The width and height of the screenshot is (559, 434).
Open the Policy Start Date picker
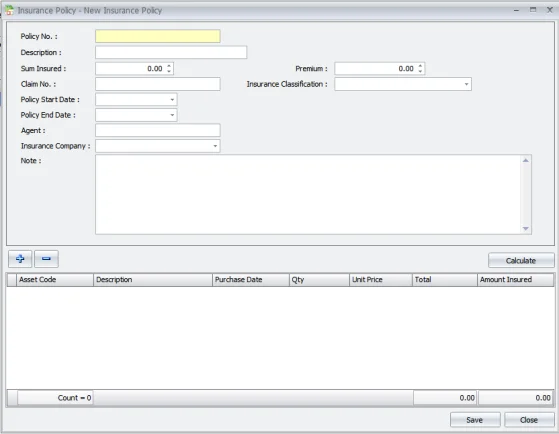tap(172, 99)
